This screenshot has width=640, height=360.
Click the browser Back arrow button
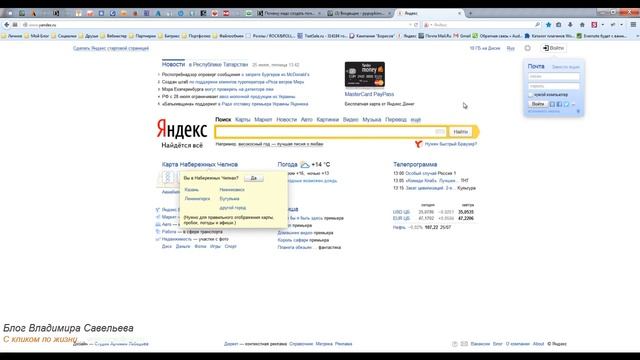(7, 25)
